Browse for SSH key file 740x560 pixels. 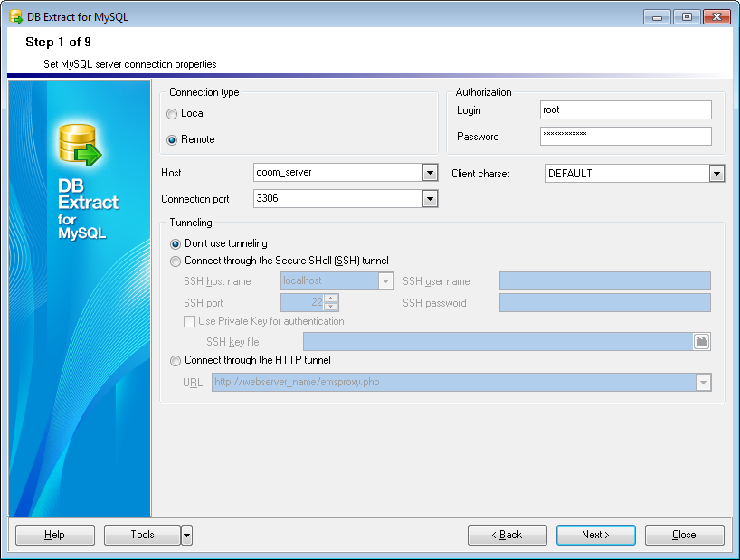coord(702,341)
